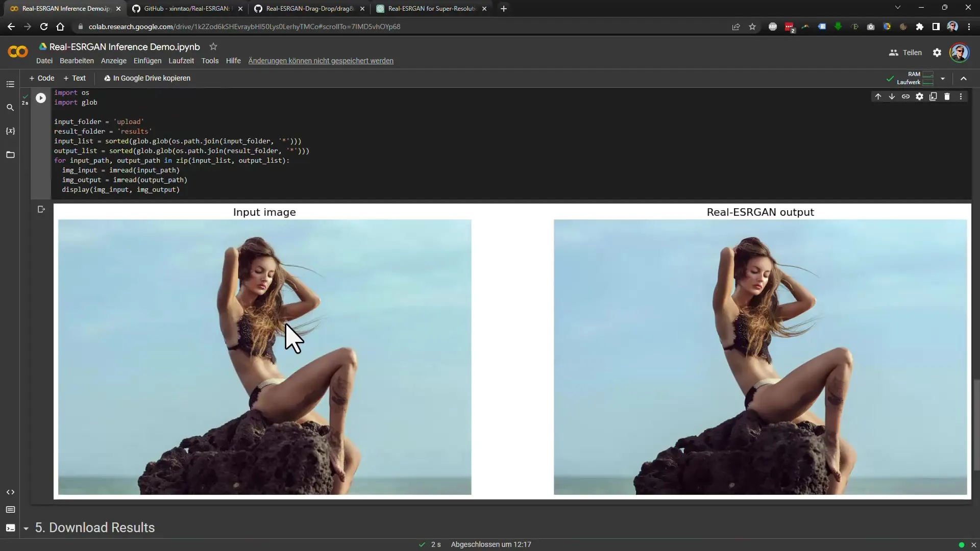Screen dimensions: 980x551
Task: Click the link/copy cell icon
Action: click(x=905, y=96)
